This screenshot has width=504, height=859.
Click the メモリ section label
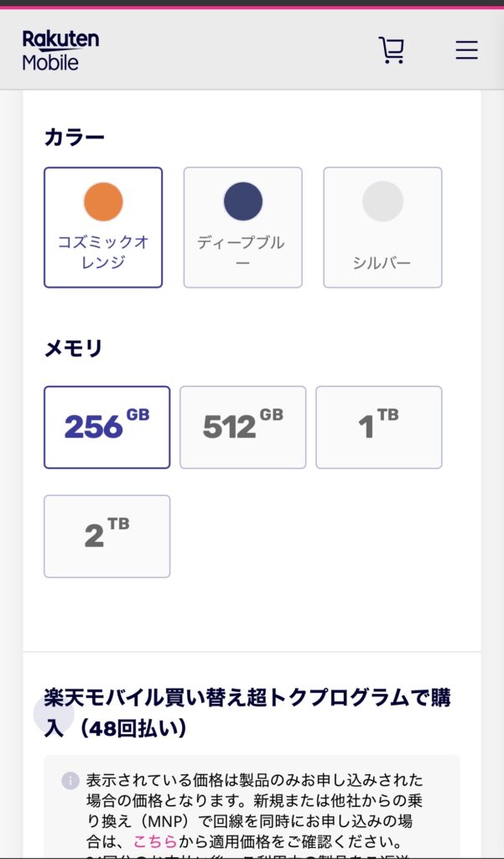[x=73, y=348]
